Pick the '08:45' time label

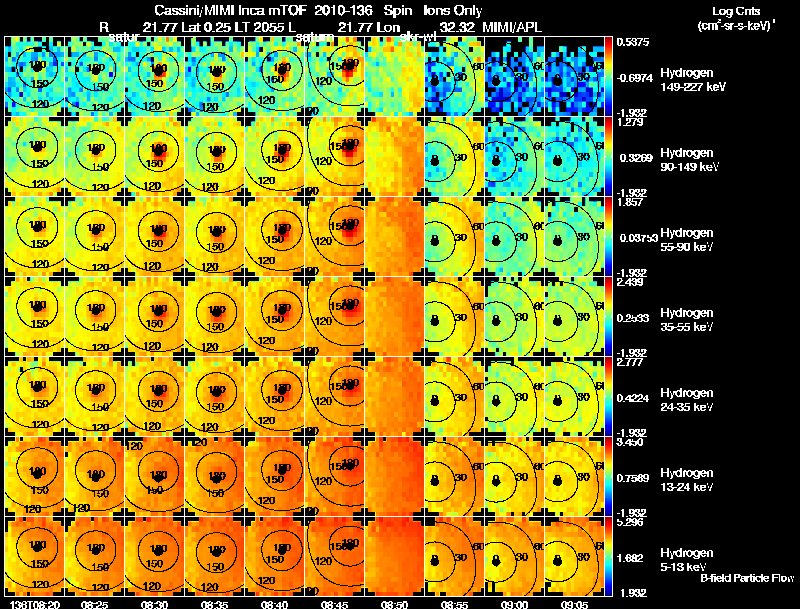coord(334,604)
